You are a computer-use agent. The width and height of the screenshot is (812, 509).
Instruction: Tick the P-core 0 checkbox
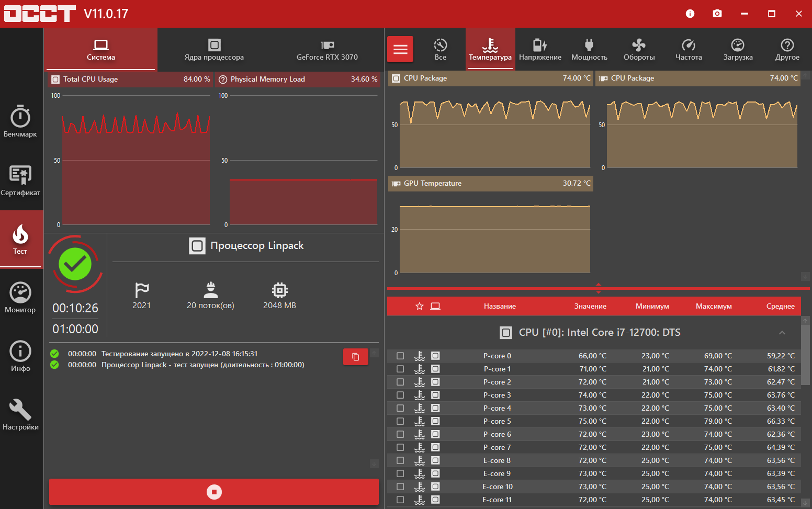coord(400,356)
